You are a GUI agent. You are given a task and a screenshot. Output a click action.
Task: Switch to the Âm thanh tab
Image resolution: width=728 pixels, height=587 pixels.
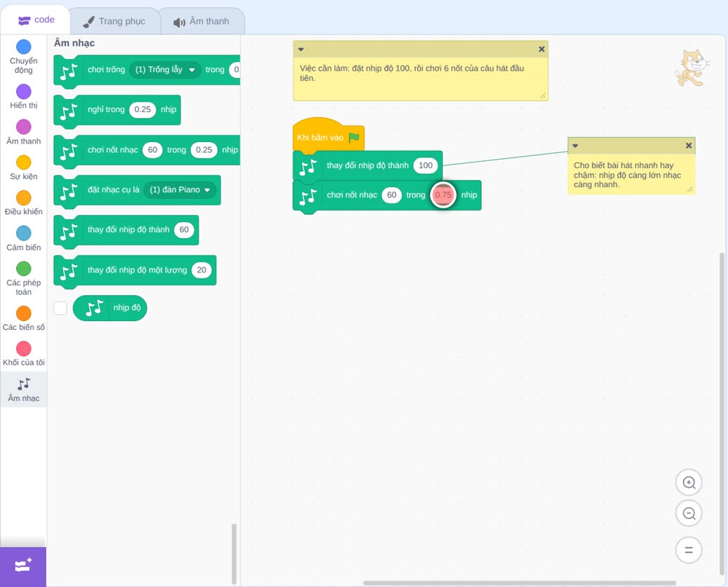coord(202,21)
